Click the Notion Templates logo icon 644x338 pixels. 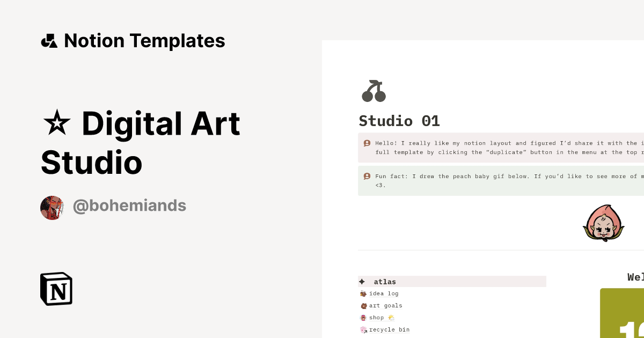pyautogui.click(x=49, y=40)
